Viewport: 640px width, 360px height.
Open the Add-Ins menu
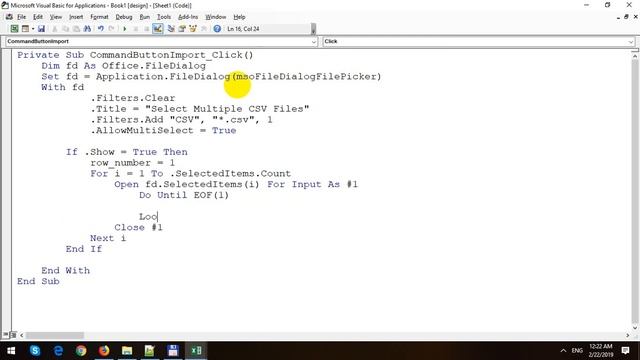[x=188, y=17]
